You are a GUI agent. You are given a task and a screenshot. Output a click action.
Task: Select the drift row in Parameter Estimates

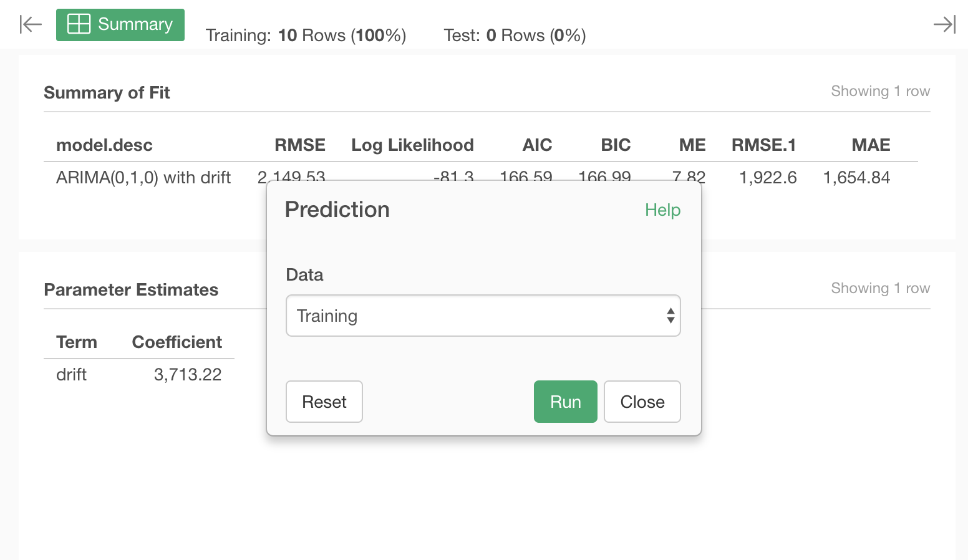pos(139,375)
